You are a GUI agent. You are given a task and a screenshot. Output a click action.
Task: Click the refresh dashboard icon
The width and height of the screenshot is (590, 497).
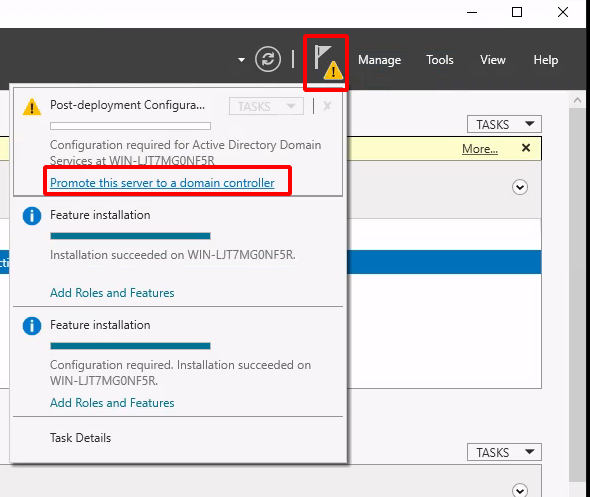point(268,59)
